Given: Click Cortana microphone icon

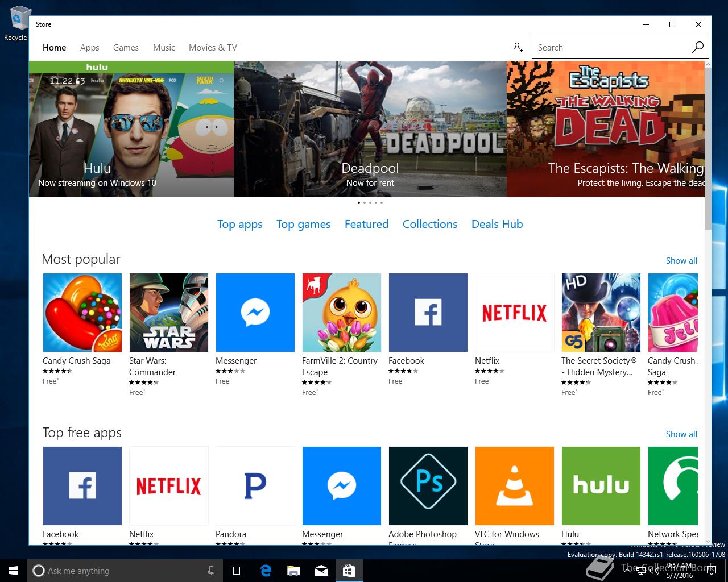Looking at the screenshot, I should tap(211, 571).
